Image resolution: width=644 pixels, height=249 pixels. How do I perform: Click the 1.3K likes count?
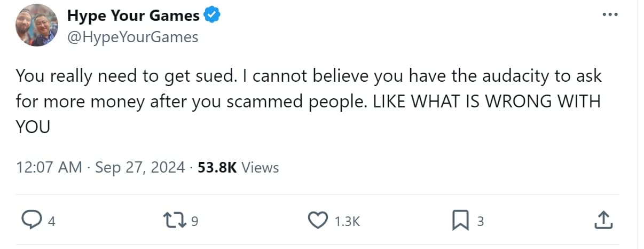point(348,221)
